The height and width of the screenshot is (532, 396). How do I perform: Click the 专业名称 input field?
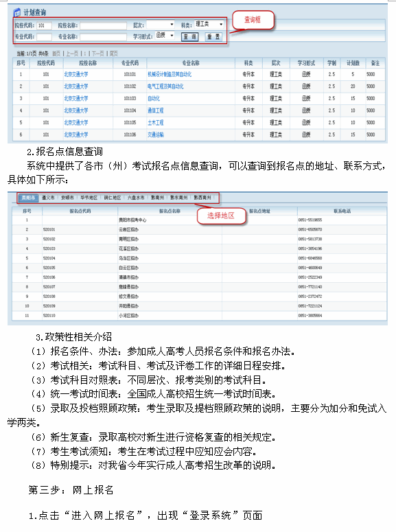(104, 36)
